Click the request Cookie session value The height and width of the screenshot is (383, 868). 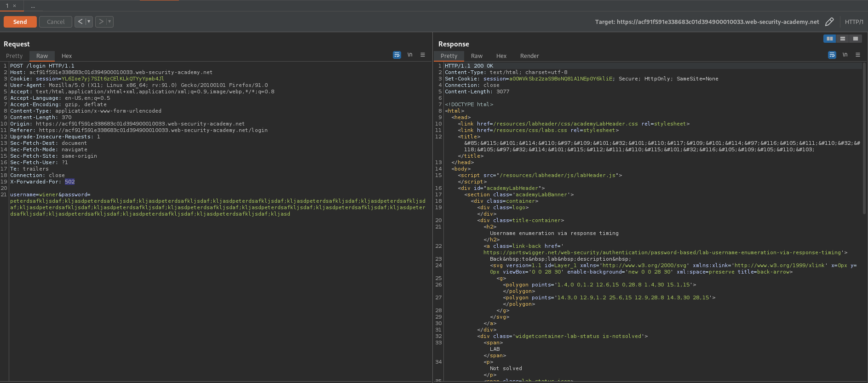coord(113,79)
